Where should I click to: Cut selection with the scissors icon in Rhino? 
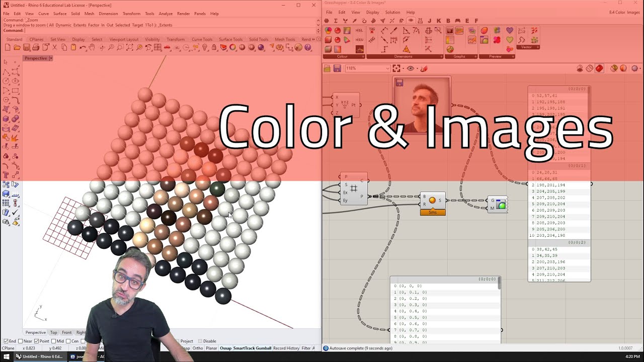coord(54,47)
